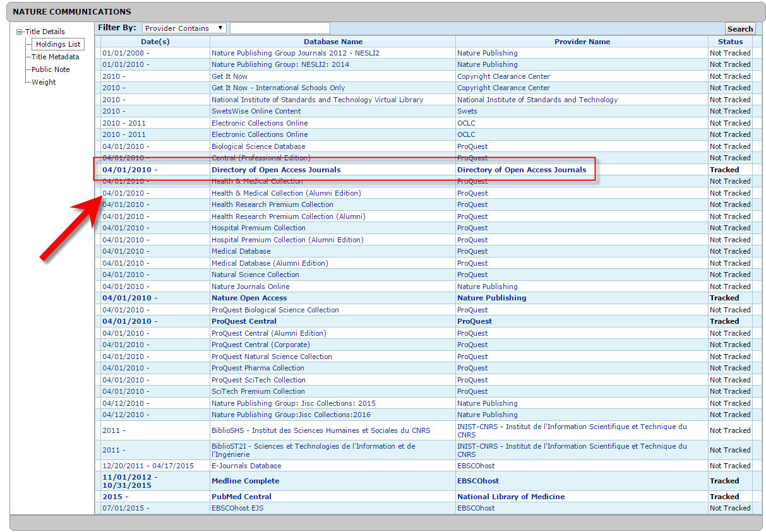This screenshot has height=532, width=766.
Task: Click date 11/01/2012 - 10/31/2015
Action: point(130,481)
